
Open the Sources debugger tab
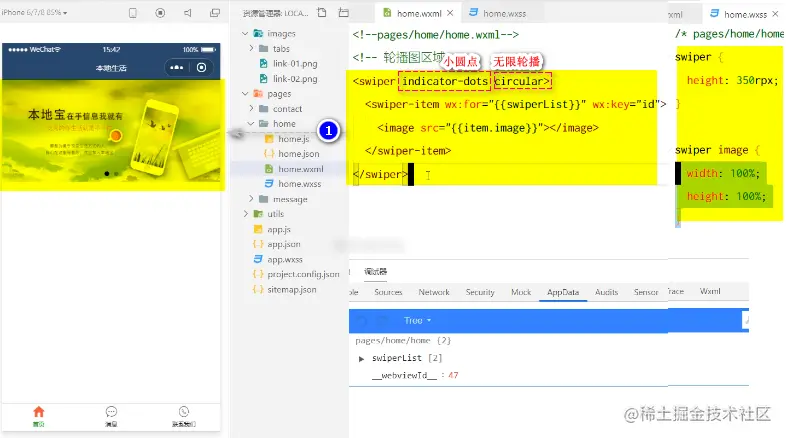click(x=388, y=292)
